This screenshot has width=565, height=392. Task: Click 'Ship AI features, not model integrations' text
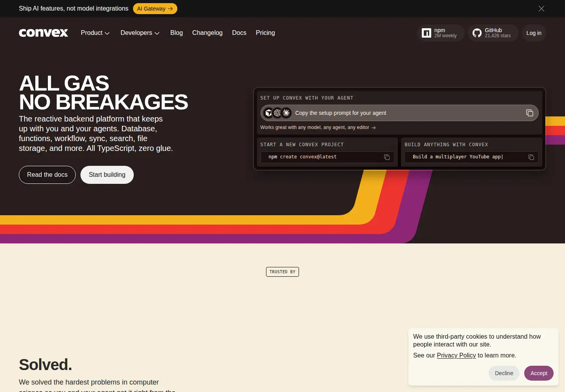pyautogui.click(x=73, y=9)
